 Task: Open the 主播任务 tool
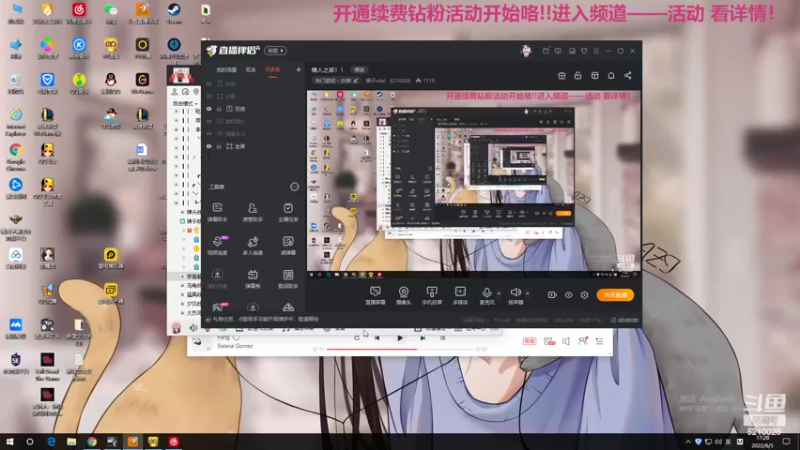tap(288, 212)
